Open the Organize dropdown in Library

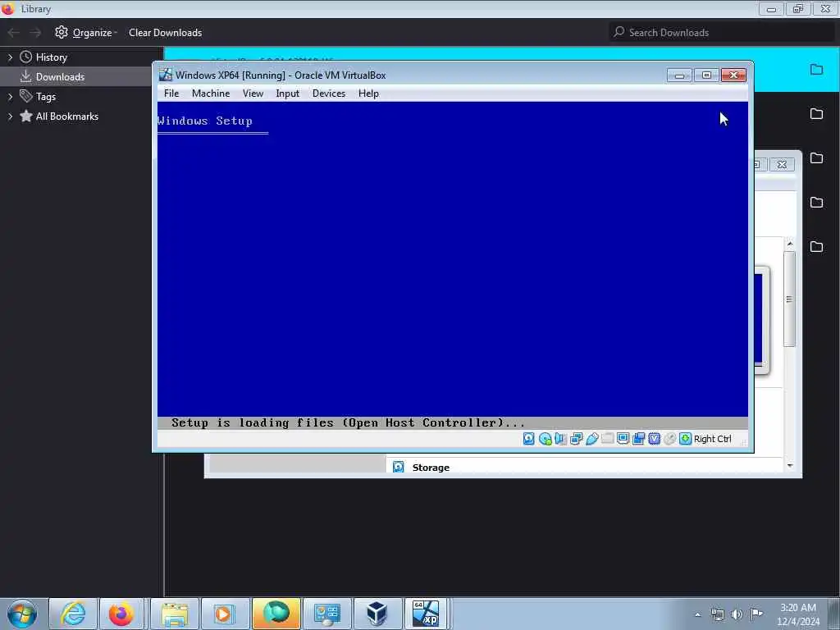point(86,33)
